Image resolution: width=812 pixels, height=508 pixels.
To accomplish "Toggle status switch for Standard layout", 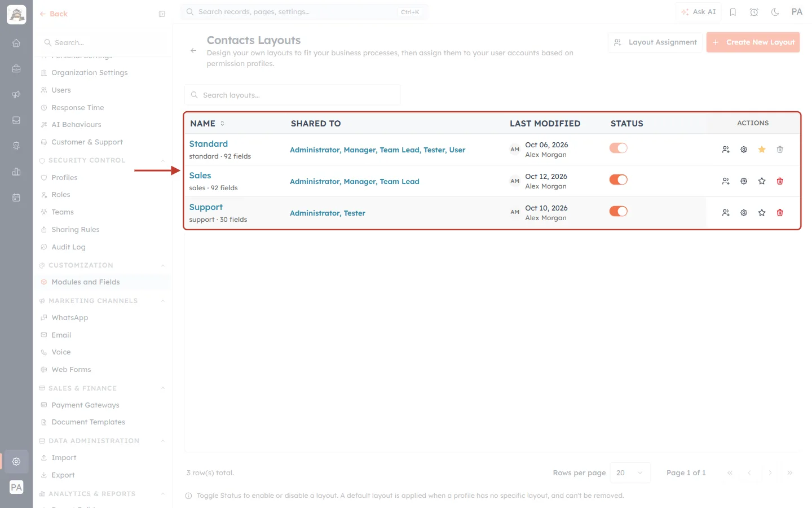I will (619, 148).
